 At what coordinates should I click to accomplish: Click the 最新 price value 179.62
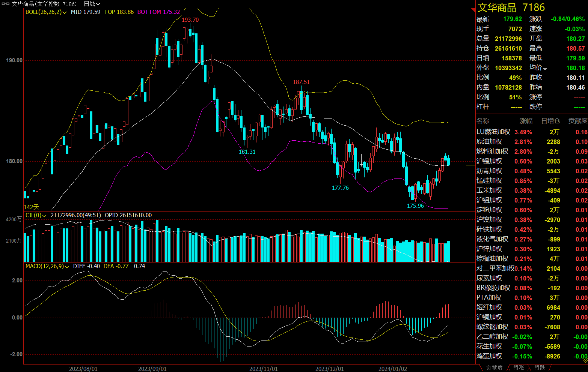click(x=513, y=19)
